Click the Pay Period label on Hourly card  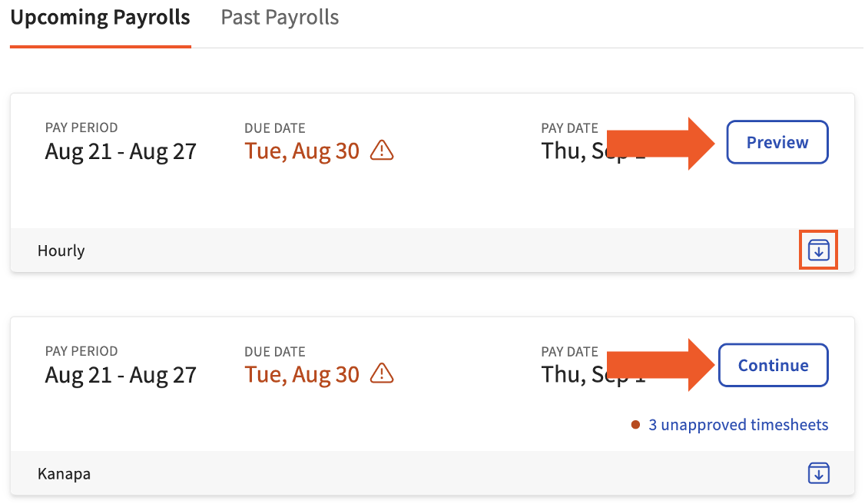(x=81, y=127)
